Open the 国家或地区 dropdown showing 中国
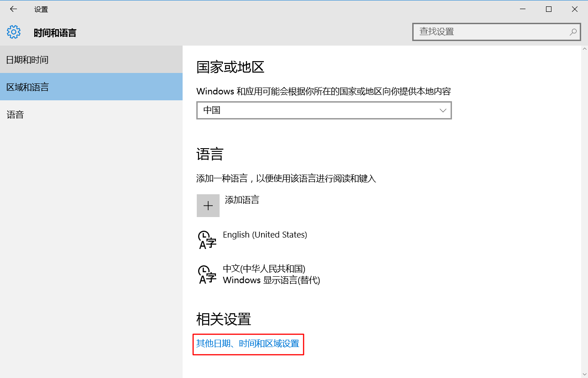Viewport: 588px width, 378px height. 324,110
